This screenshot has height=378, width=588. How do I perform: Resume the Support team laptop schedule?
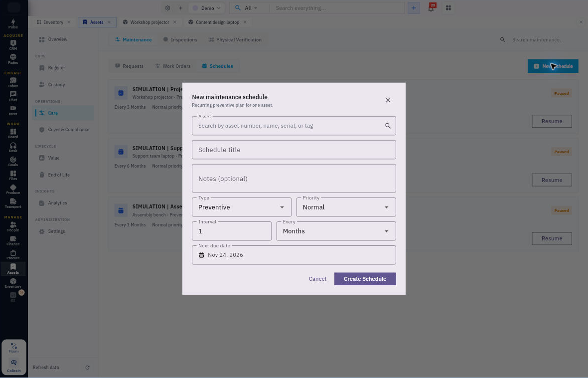pyautogui.click(x=552, y=180)
